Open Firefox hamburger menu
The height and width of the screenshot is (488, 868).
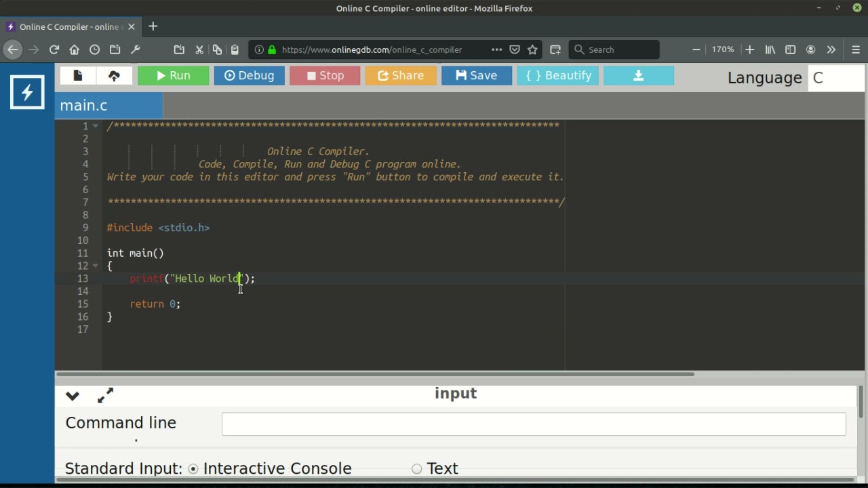(x=856, y=49)
